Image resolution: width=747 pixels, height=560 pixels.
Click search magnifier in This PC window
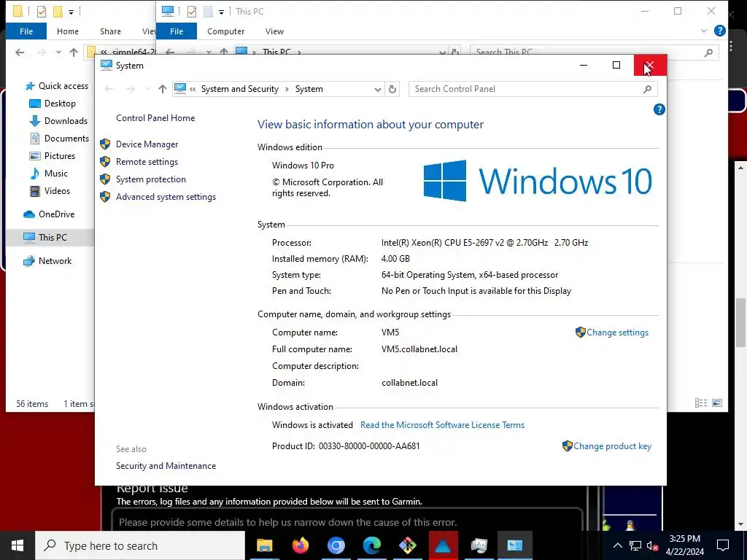[708, 52]
